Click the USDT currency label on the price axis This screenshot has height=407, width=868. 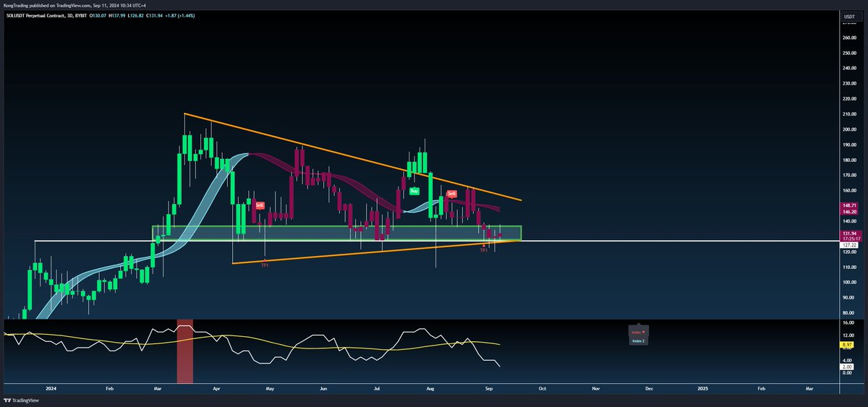coord(848,15)
